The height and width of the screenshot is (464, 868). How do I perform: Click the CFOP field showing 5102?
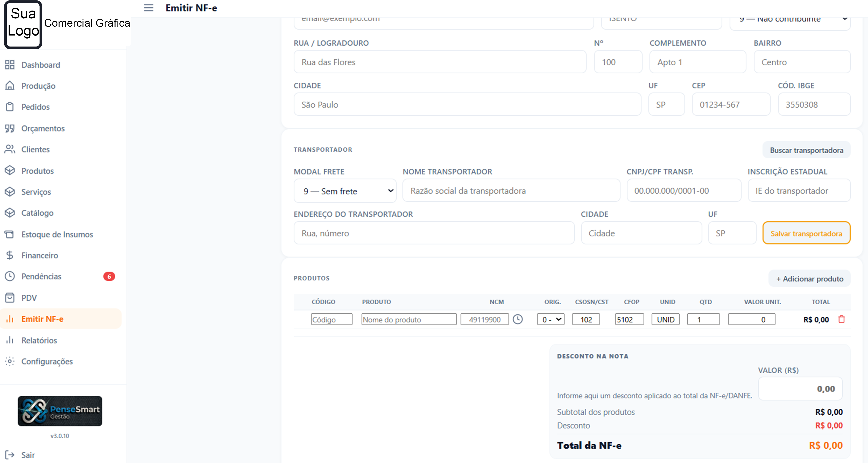point(630,319)
